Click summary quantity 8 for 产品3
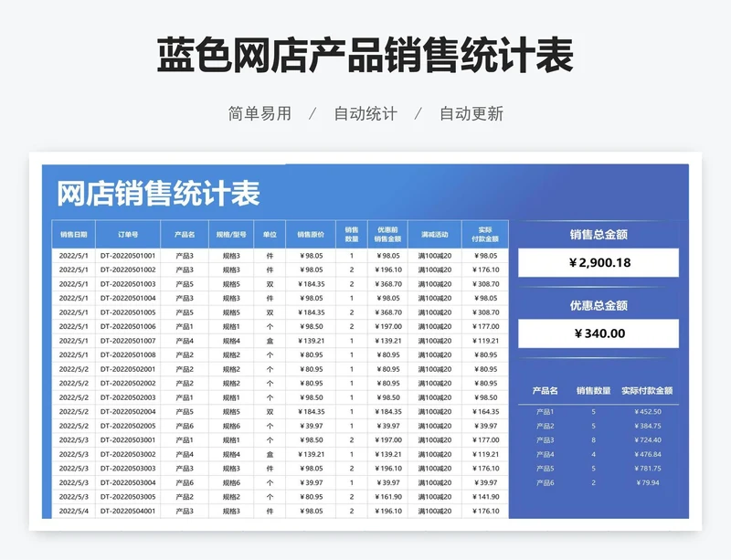This screenshot has width=731, height=560. tap(593, 440)
